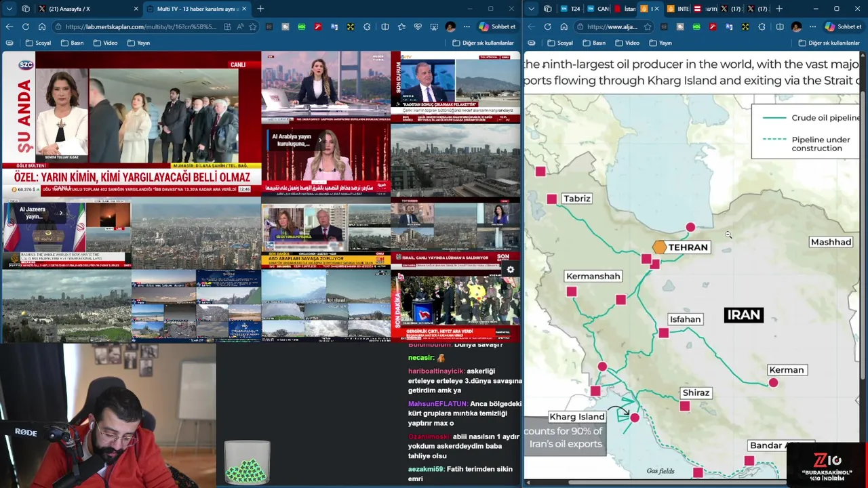Click Sohbet et Copilot button, right browser
The width and height of the screenshot is (868, 488).
coord(843,26)
